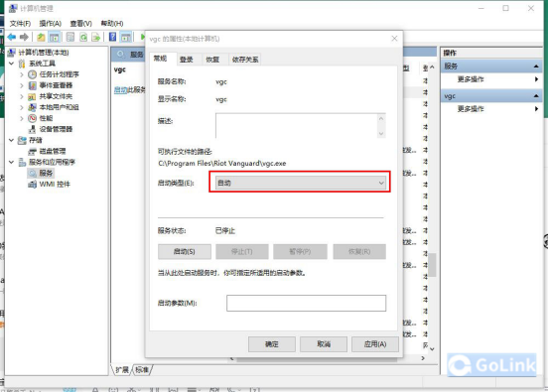Click the 取消 button
The height and width of the screenshot is (392, 549).
pyautogui.click(x=324, y=344)
